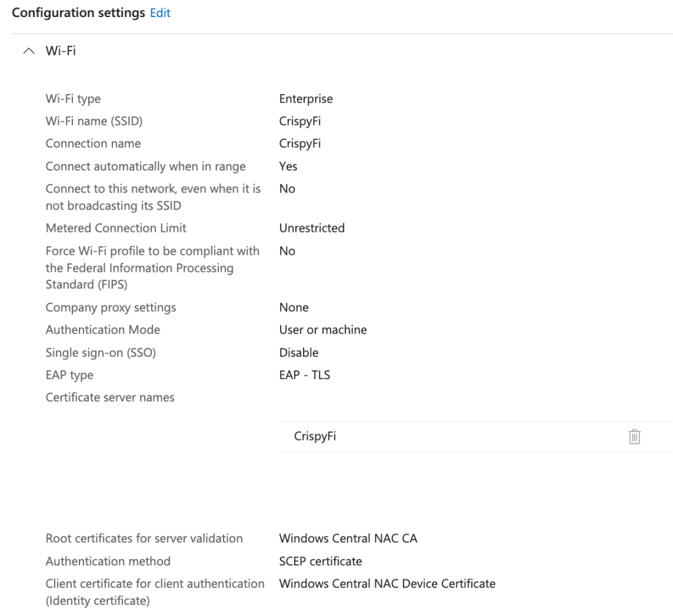This screenshot has width=673, height=616.
Task: Click the Wi-Fi type label
Action: point(73,99)
